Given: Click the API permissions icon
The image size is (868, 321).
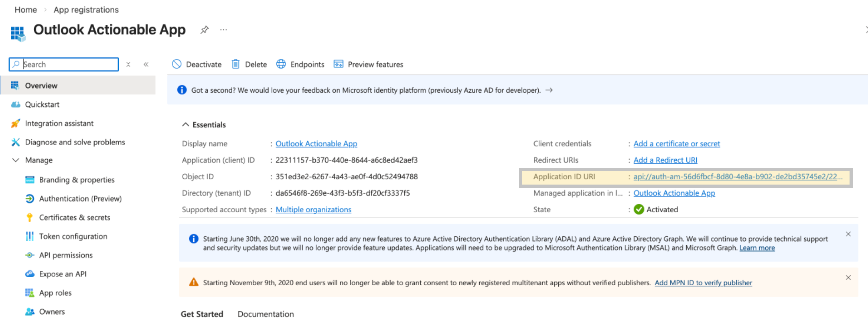Looking at the screenshot, I should tap(30, 255).
